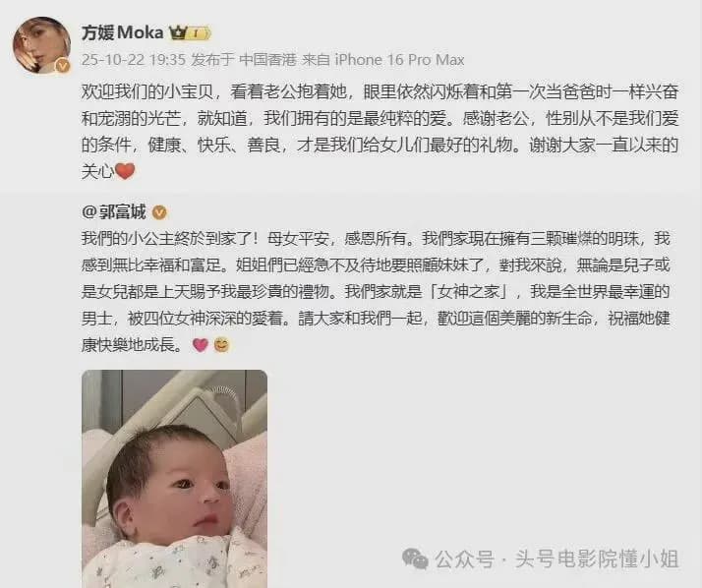The image size is (702, 588).
Task: Open 方媛Moka's profile avatar photo
Action: pos(41,45)
